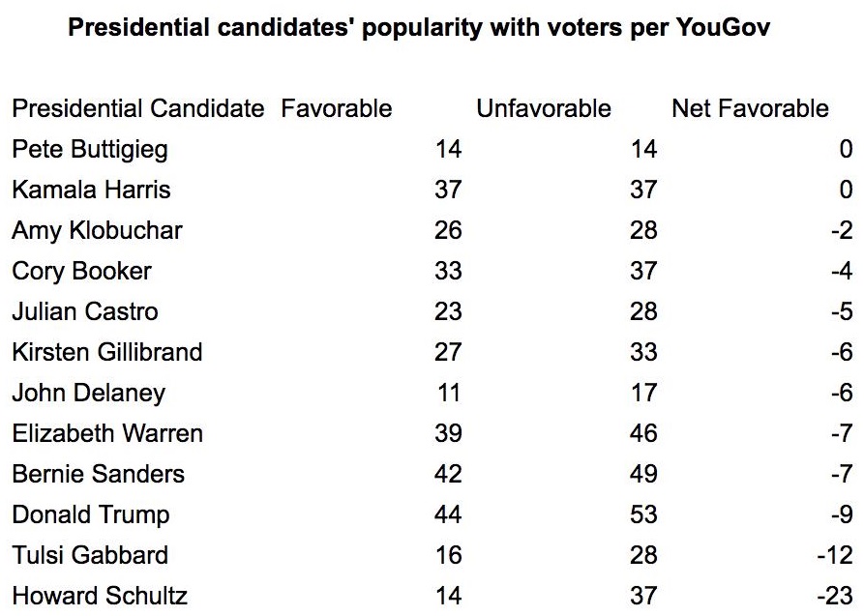The height and width of the screenshot is (616, 864).
Task: Select the Presidential Candidate column header
Action: point(137,108)
